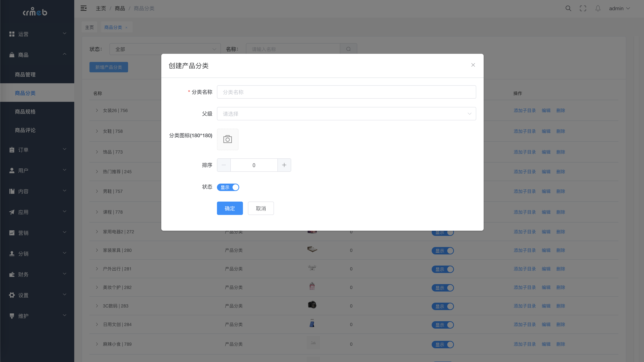This screenshot has width=644, height=362.
Task: Toggle 显示 switch for 家装家具 row
Action: click(x=442, y=251)
